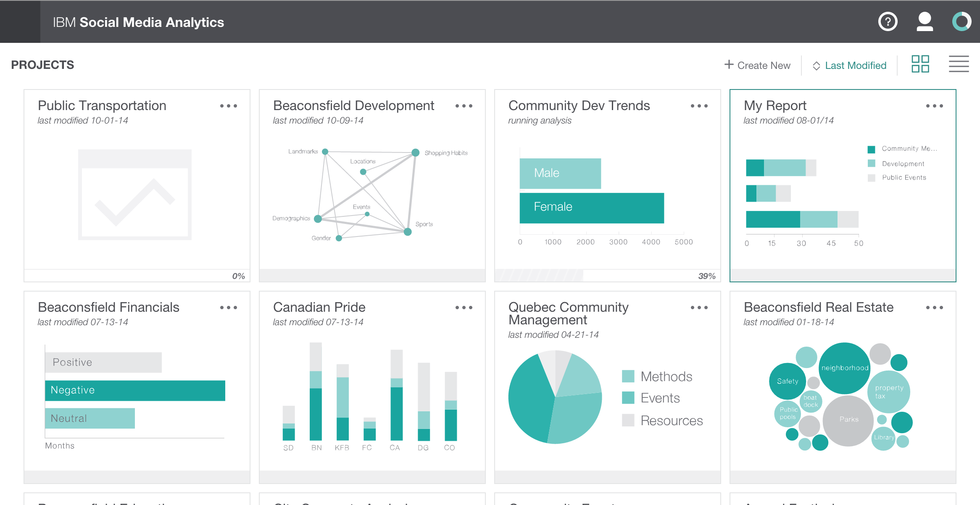980x505 pixels.
Task: Open the overflow menu on Public Transportation card
Action: 229,106
